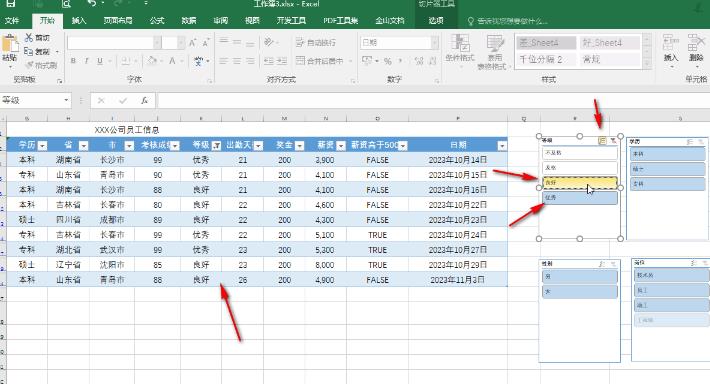Click the Copy icon
The height and width of the screenshot is (384, 710).
(x=29, y=51)
